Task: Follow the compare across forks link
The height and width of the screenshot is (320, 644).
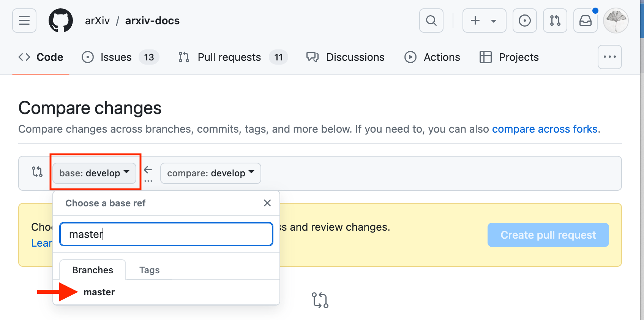Action: [x=545, y=129]
